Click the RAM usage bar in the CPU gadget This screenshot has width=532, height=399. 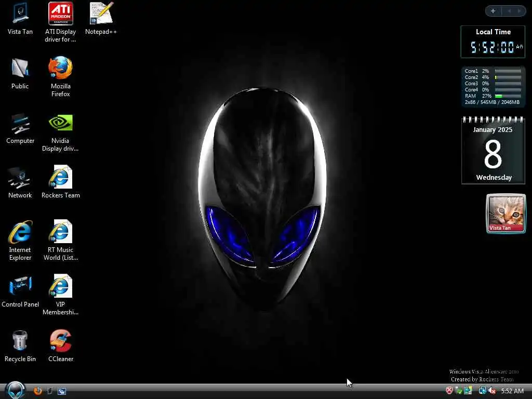(508, 96)
